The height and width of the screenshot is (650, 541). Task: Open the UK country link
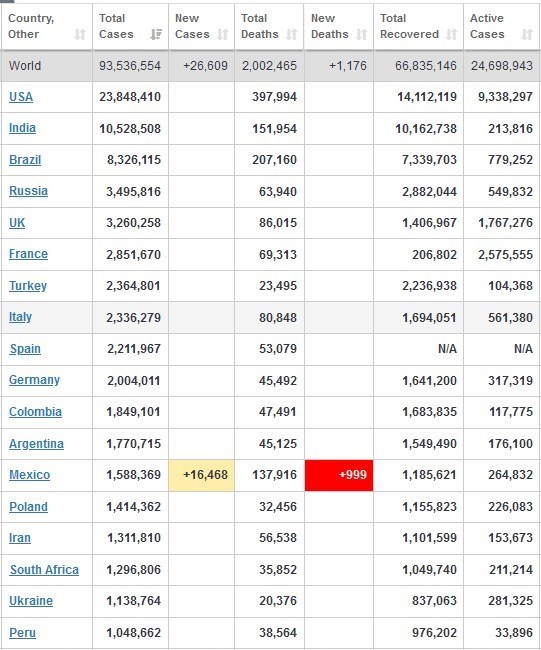[x=17, y=223]
